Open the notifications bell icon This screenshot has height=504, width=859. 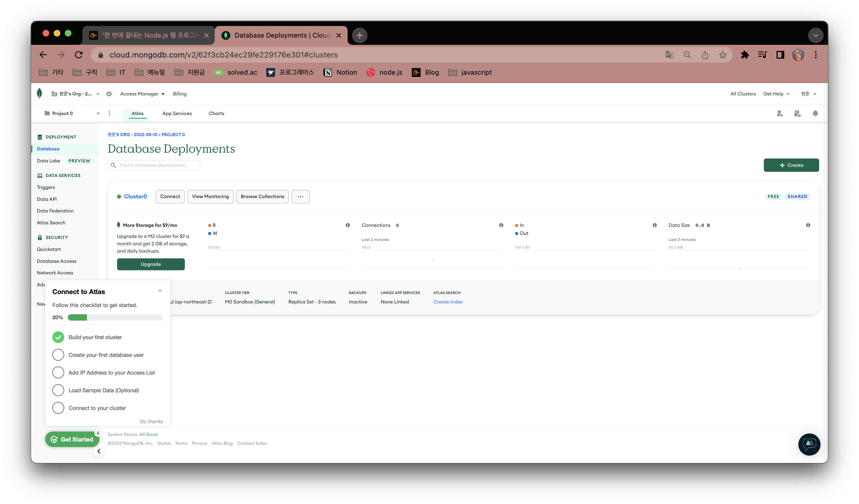pyautogui.click(x=815, y=113)
